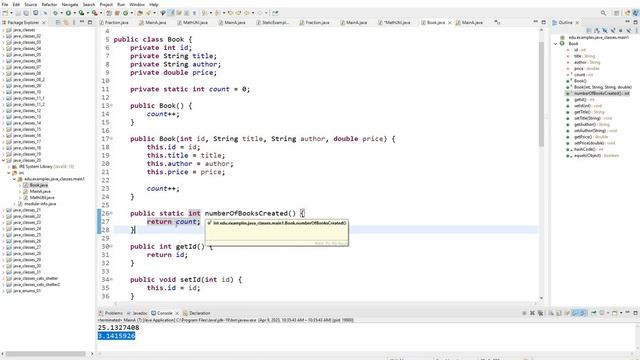
Task: Select module-info.java in Package Explorer
Action: pyautogui.click(x=40, y=204)
